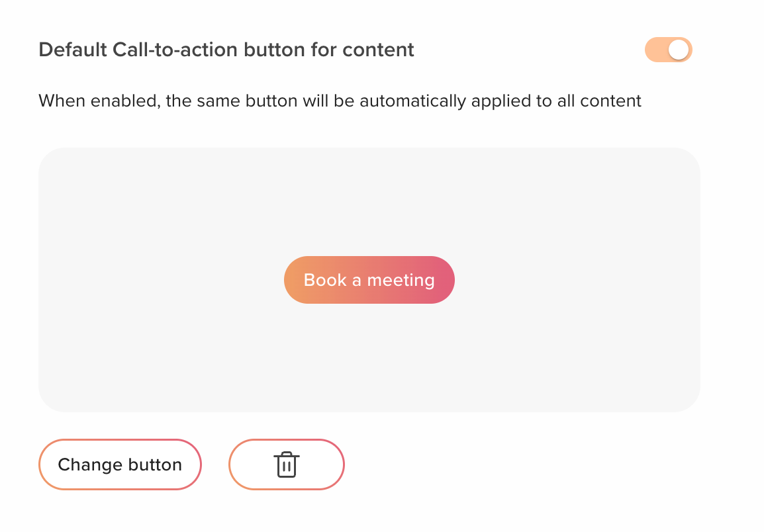Click the "When enabled" description text
The height and width of the screenshot is (532, 764).
pos(340,101)
